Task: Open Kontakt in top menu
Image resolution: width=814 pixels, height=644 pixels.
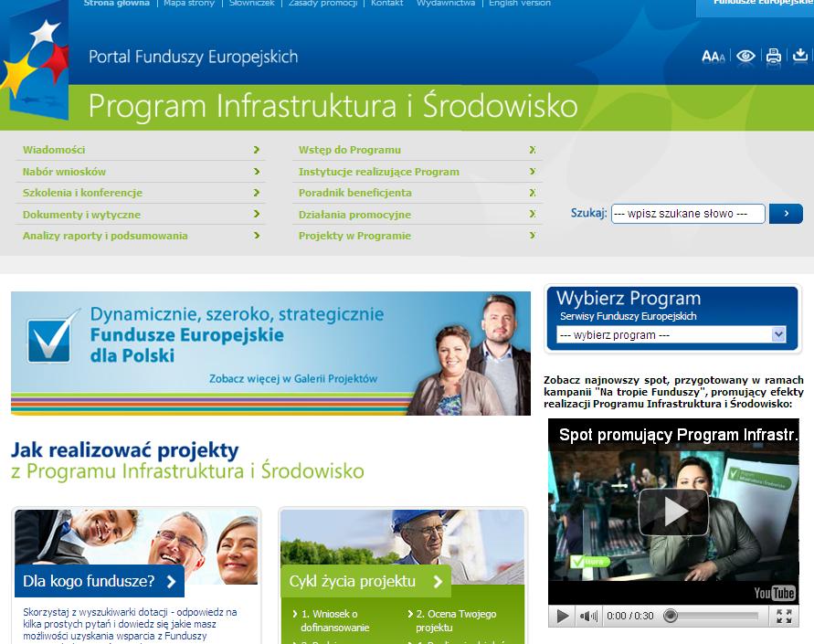Action: click(x=386, y=3)
